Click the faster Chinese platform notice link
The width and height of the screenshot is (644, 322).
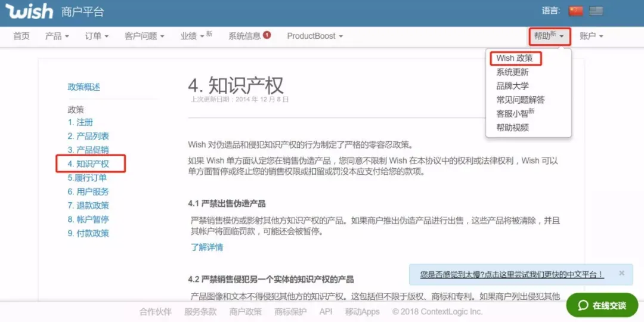point(512,274)
